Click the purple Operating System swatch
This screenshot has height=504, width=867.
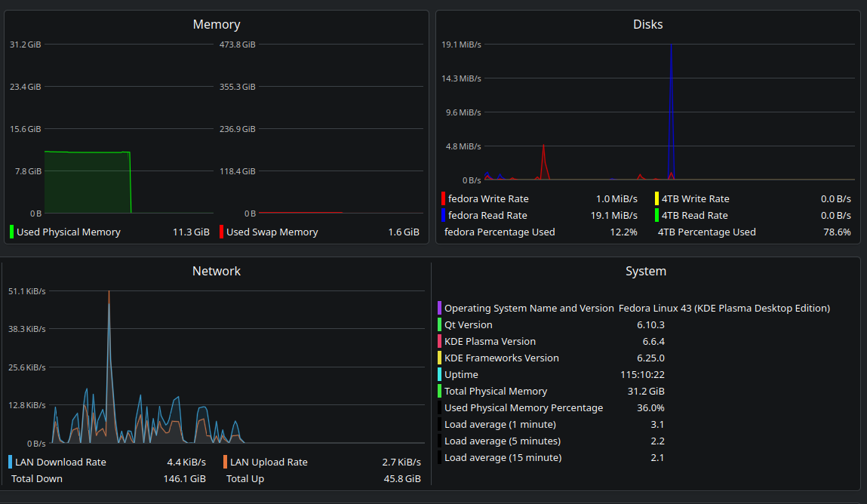pyautogui.click(x=440, y=309)
